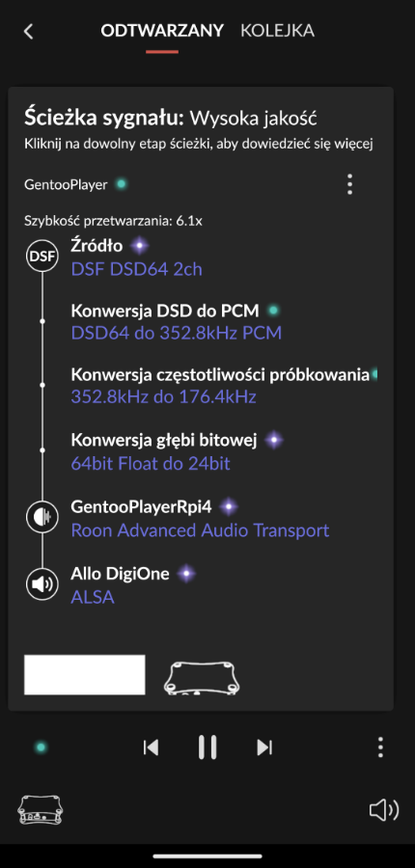Viewport: 415px width, 868px height.
Task: Open the volume control speaker icon
Action: click(384, 811)
